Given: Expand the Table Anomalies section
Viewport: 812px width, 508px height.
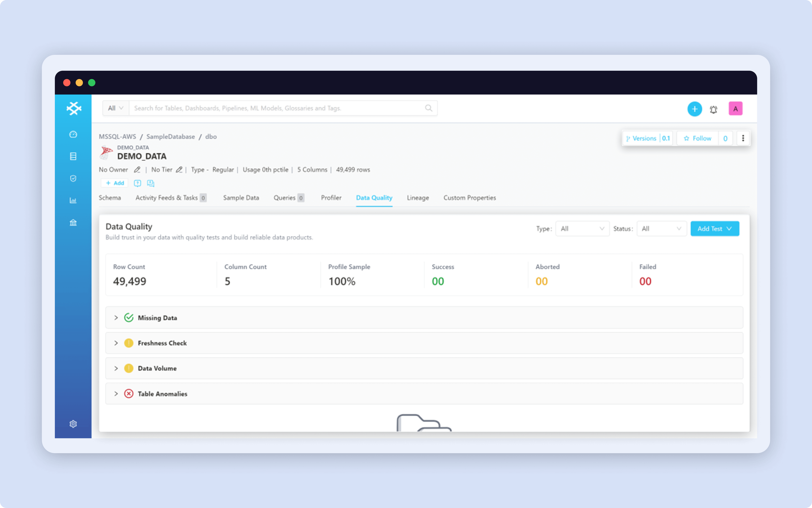Looking at the screenshot, I should point(116,393).
